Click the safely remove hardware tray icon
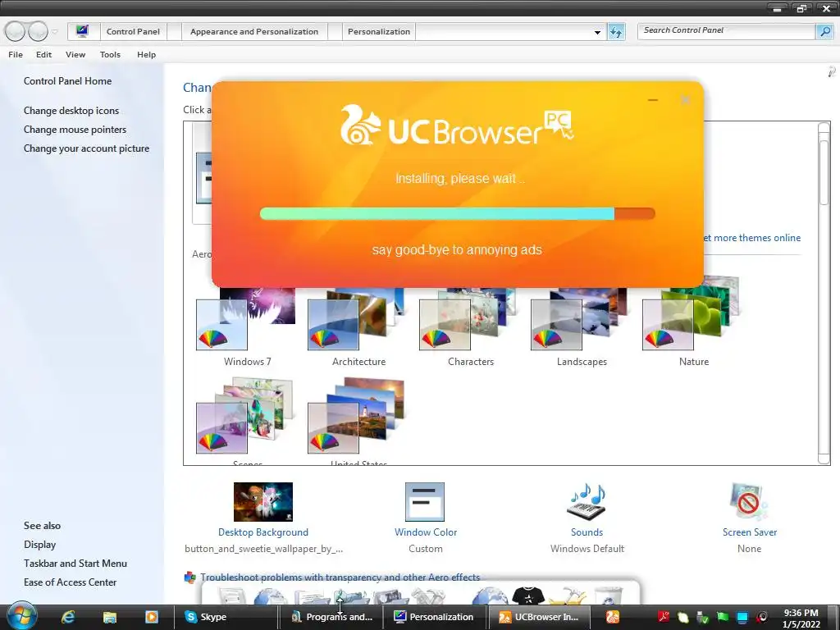The height and width of the screenshot is (630, 840). tap(703, 617)
